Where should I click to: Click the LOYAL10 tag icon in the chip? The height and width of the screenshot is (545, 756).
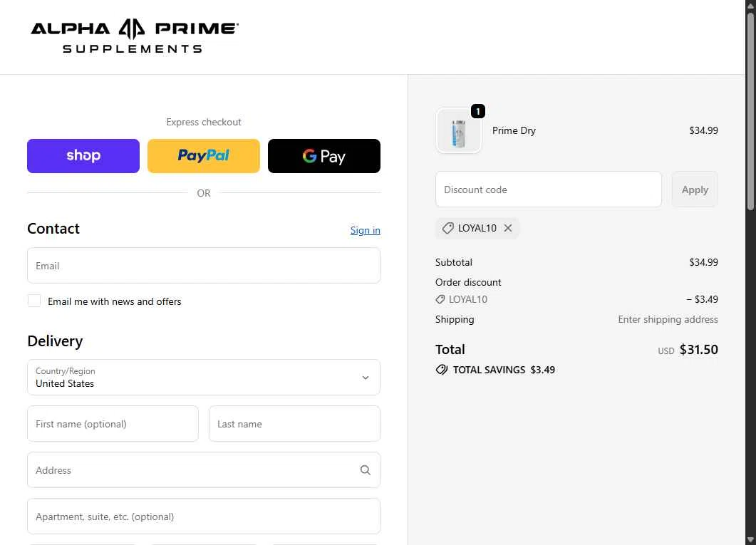pos(448,228)
